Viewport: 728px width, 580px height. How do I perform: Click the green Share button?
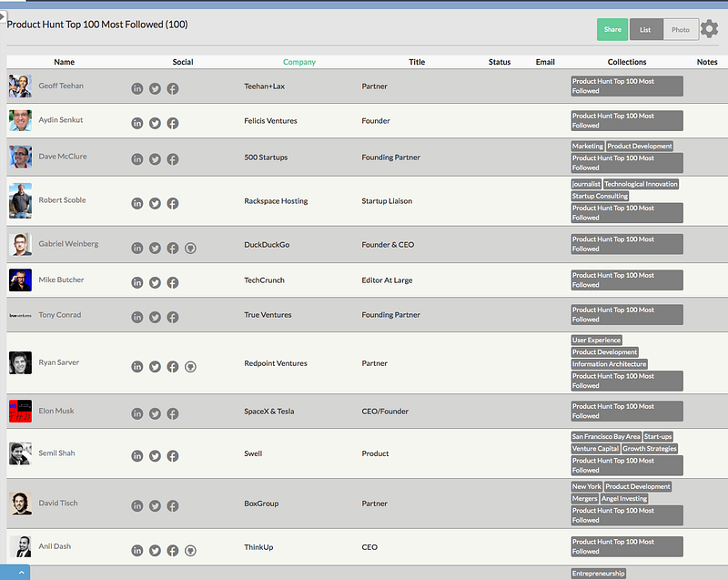(612, 30)
